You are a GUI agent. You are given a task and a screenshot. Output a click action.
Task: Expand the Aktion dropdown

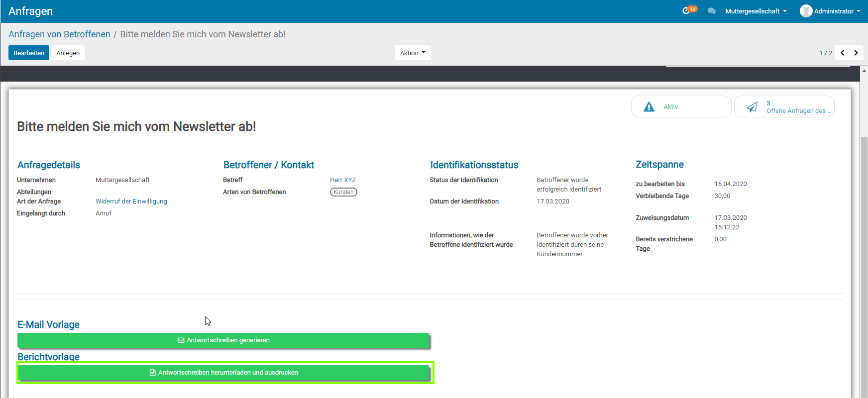click(x=413, y=53)
